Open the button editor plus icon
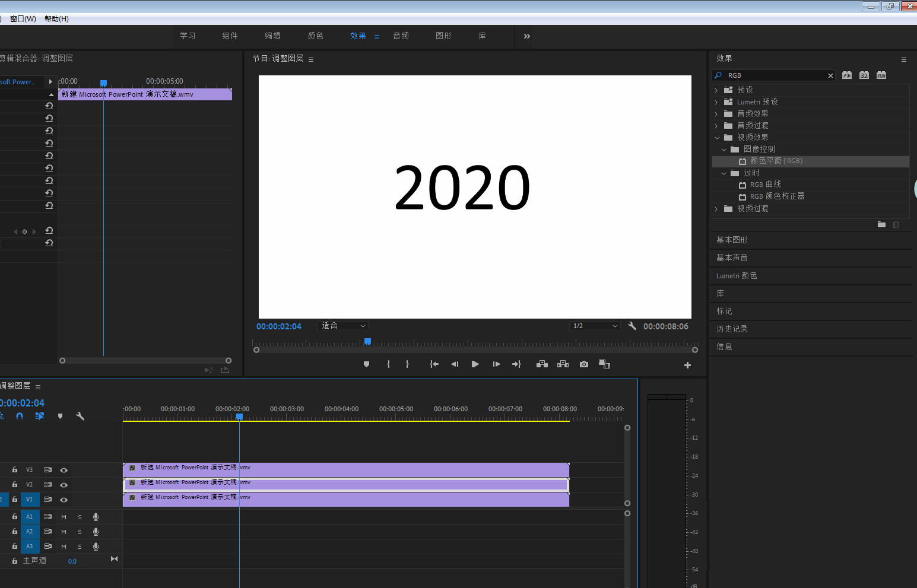This screenshot has height=588, width=917. (x=687, y=365)
